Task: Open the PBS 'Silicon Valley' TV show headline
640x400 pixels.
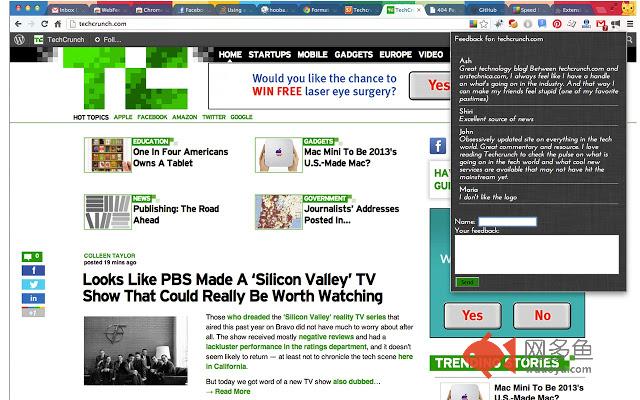Action: pyautogui.click(x=233, y=288)
